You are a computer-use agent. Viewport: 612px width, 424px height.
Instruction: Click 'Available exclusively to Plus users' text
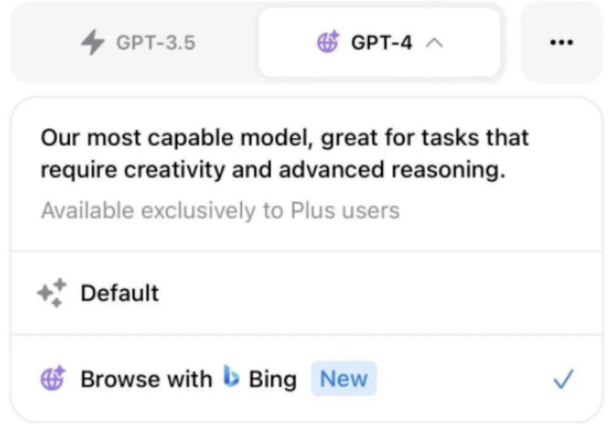(x=220, y=211)
